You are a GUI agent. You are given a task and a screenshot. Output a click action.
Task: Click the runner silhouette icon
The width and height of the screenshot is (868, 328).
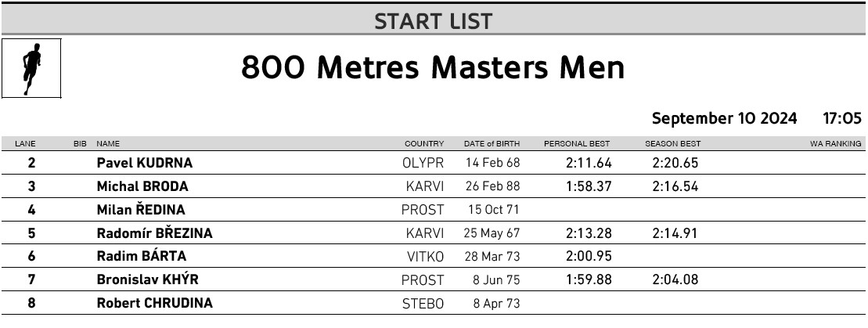coord(31,69)
